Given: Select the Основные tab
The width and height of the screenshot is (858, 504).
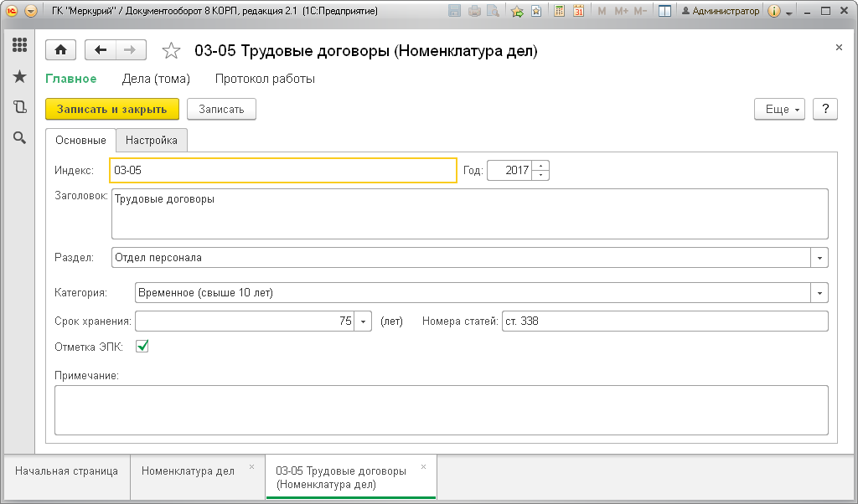Looking at the screenshot, I should (x=80, y=141).
